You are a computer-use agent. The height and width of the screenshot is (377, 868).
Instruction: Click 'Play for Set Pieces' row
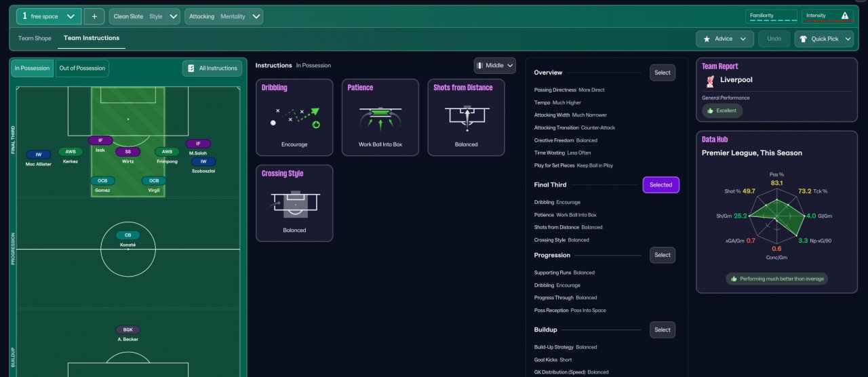point(574,165)
